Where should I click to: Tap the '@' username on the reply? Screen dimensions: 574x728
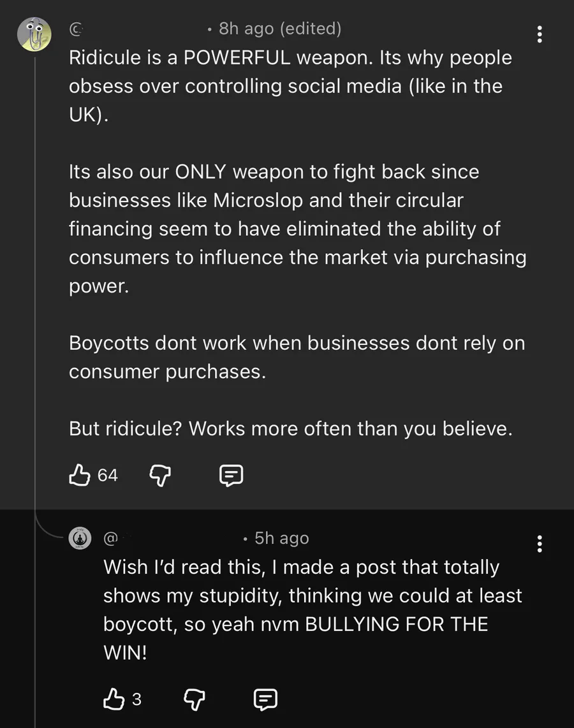click(x=110, y=539)
